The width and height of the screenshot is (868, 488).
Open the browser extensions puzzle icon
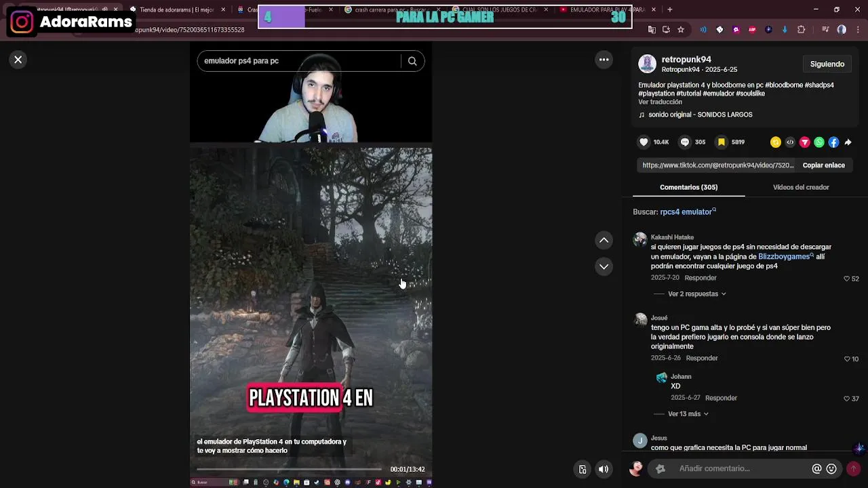click(802, 30)
